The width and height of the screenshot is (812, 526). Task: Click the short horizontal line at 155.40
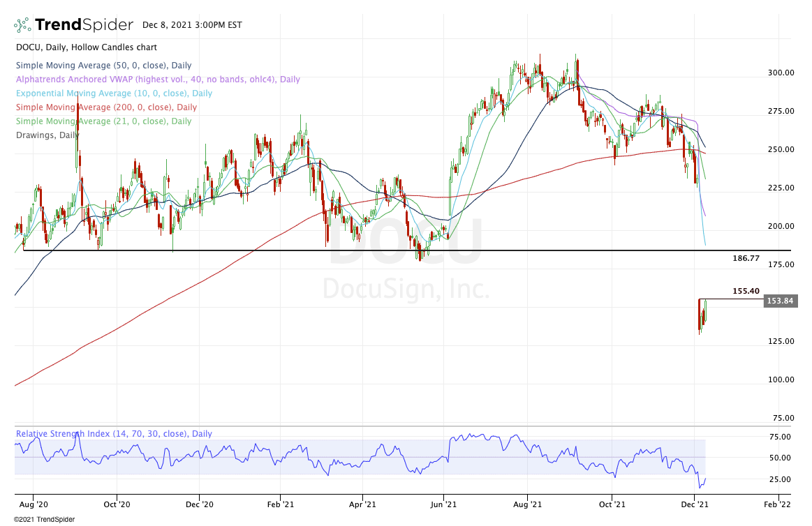pyautogui.click(x=731, y=299)
